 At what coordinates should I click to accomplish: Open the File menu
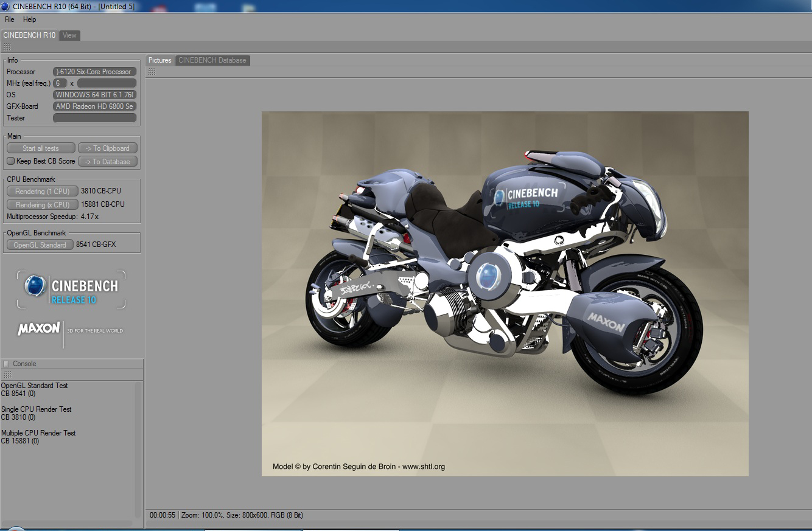click(x=10, y=19)
